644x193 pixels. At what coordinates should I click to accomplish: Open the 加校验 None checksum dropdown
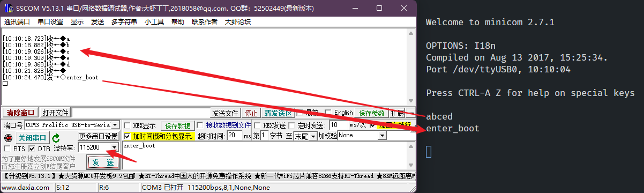pos(382,136)
